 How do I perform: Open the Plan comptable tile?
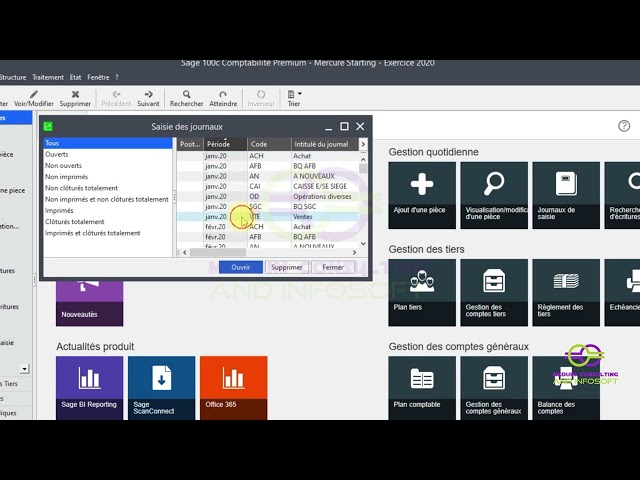click(x=422, y=388)
